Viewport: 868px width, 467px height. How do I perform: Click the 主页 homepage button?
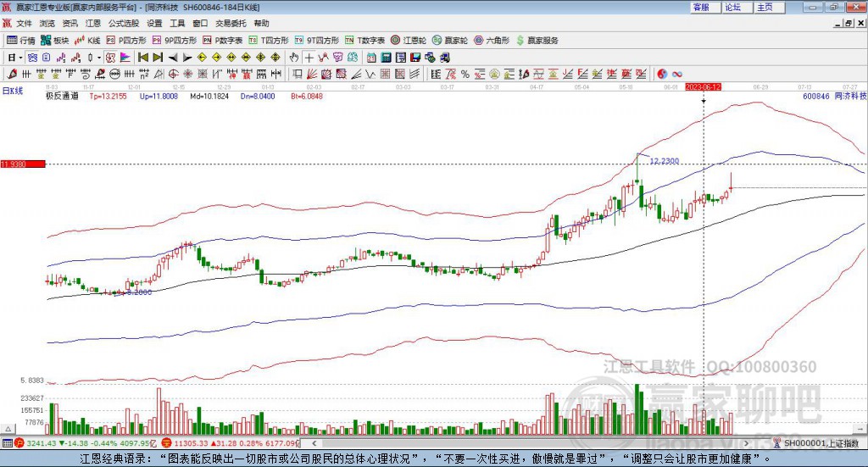click(x=770, y=7)
